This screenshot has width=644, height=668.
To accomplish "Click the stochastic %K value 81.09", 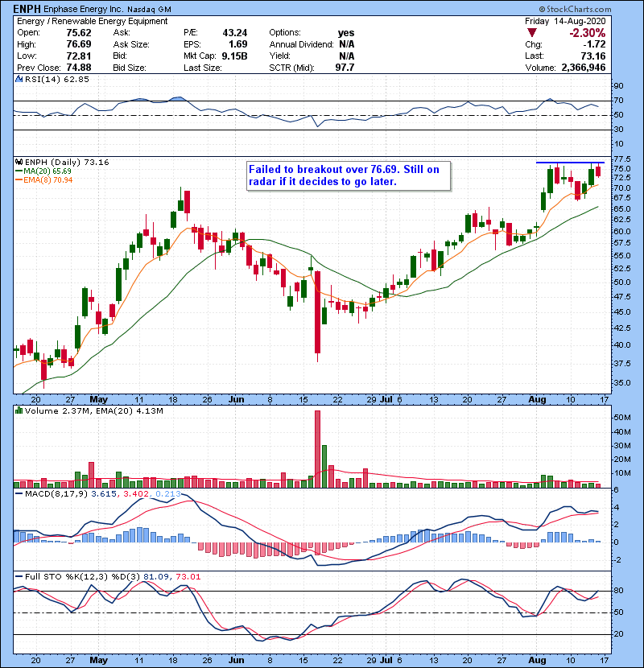I will 156,577.
